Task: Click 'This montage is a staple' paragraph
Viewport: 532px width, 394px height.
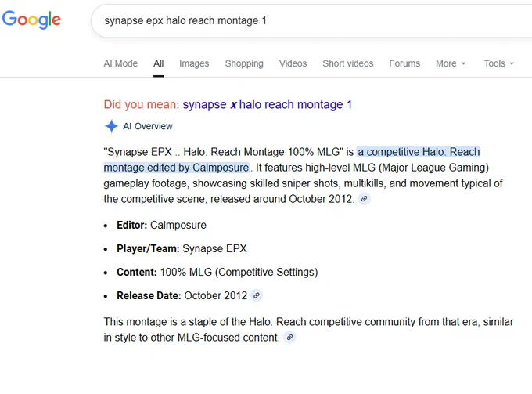Action: (309, 330)
